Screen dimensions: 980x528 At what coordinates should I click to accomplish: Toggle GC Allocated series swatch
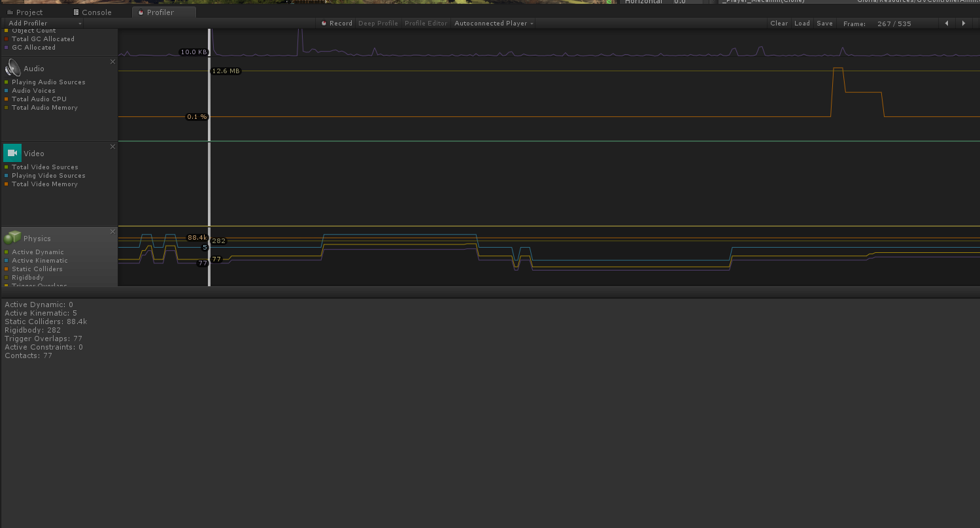7,48
